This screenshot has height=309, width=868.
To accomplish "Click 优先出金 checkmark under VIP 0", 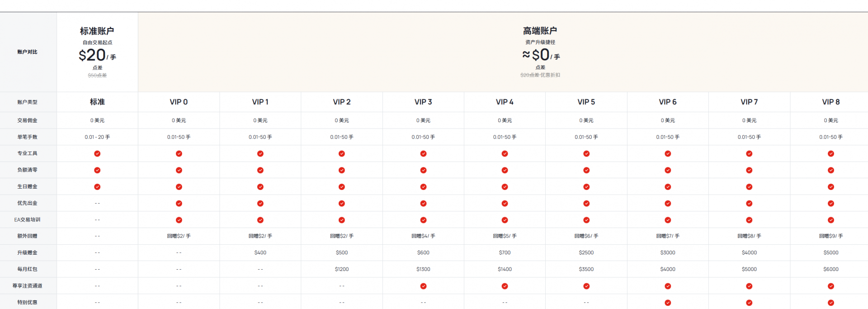I will pos(179,204).
